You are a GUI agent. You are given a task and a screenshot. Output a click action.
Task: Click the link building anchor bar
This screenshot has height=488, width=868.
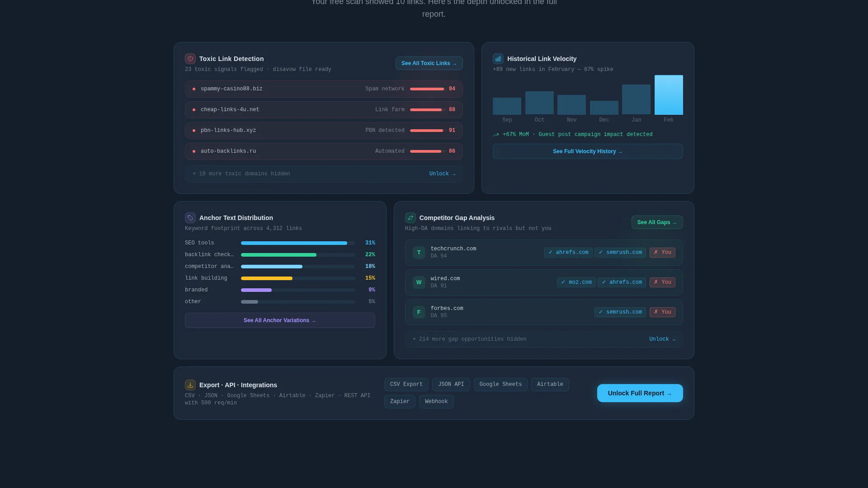[298, 278]
